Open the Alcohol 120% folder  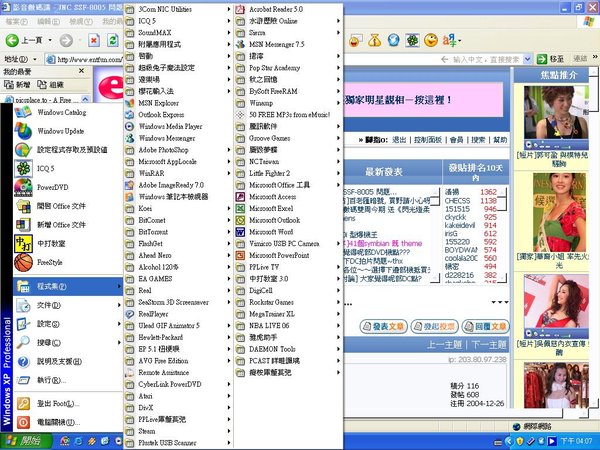179,267
